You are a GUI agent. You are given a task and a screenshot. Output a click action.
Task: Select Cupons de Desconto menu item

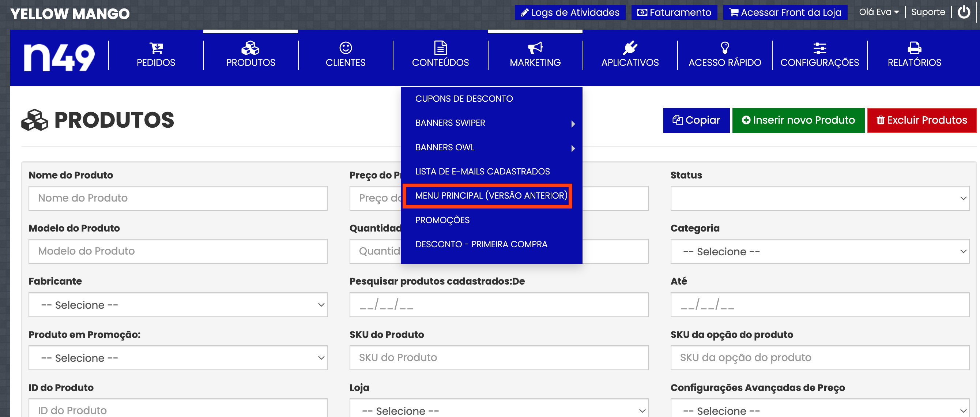click(x=464, y=99)
